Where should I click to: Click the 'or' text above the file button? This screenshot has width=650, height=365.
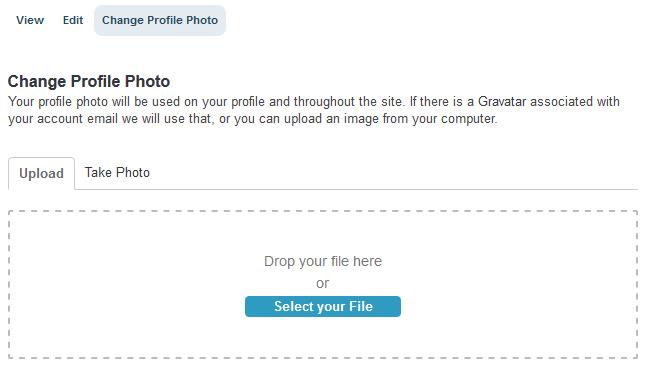(323, 284)
